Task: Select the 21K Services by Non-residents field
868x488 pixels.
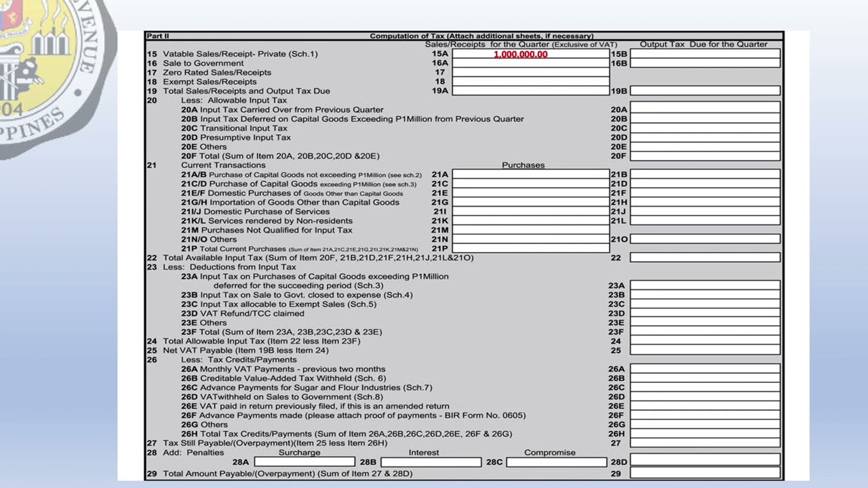Action: (x=531, y=221)
